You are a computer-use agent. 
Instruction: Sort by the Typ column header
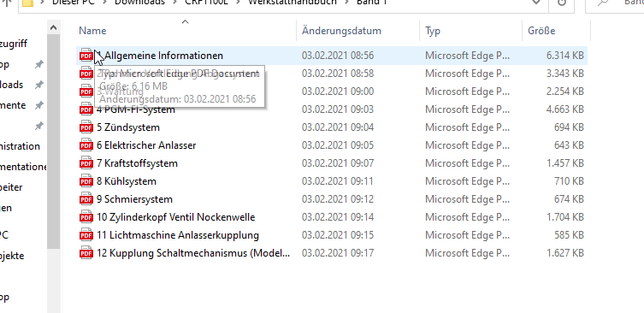click(433, 31)
